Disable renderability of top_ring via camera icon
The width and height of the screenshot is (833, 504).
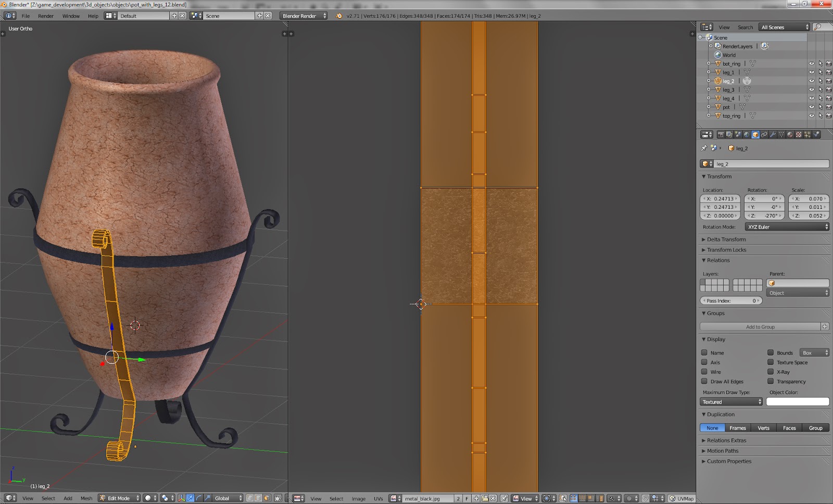pyautogui.click(x=829, y=115)
